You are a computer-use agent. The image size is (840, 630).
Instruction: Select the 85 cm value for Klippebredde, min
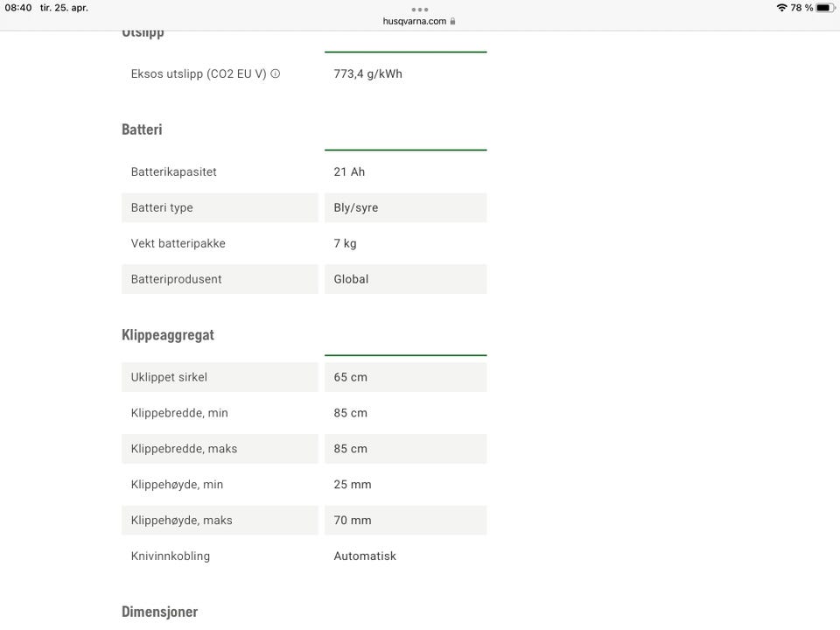pyautogui.click(x=351, y=413)
